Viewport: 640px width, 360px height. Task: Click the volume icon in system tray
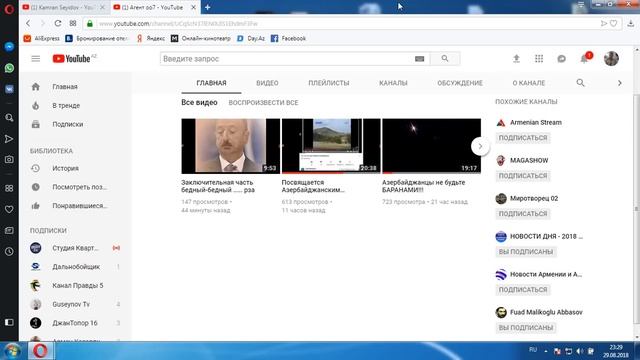coord(580,351)
